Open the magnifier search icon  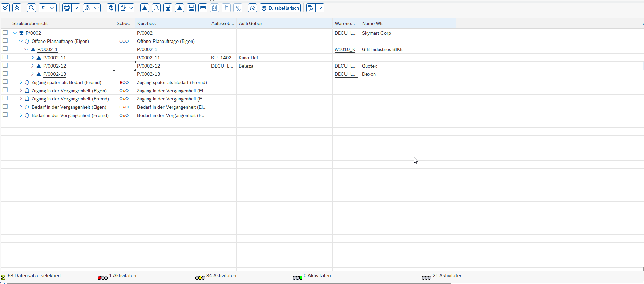tap(32, 8)
